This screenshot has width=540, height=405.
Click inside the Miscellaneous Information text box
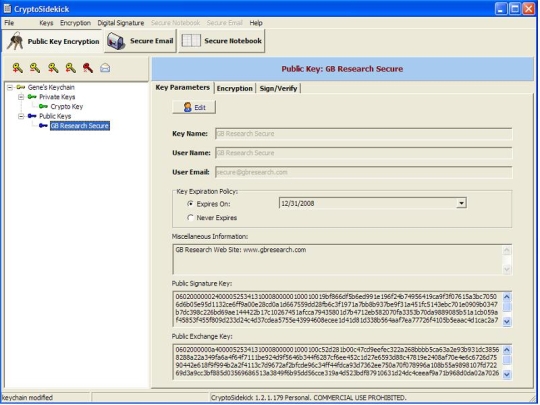point(338,260)
